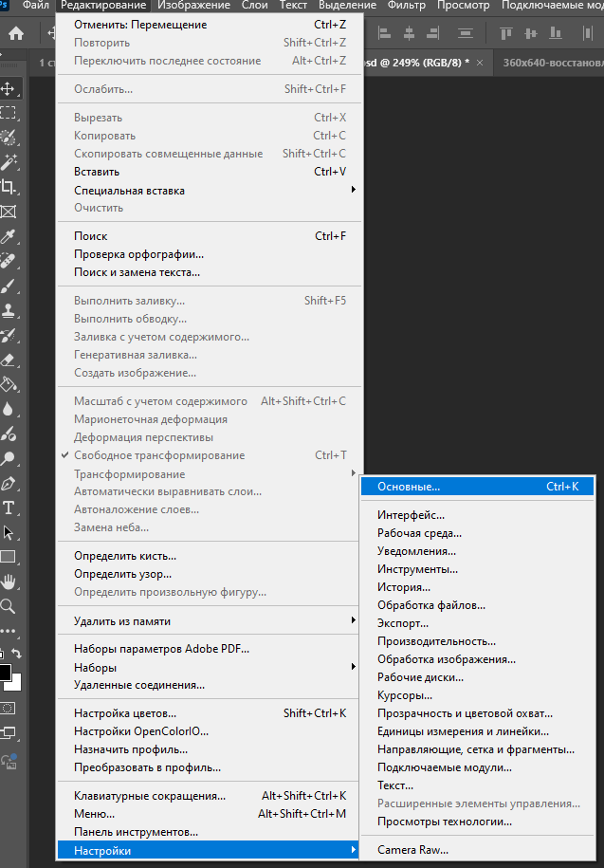Open the Слои menu
The width and height of the screenshot is (604, 868).
click(254, 6)
